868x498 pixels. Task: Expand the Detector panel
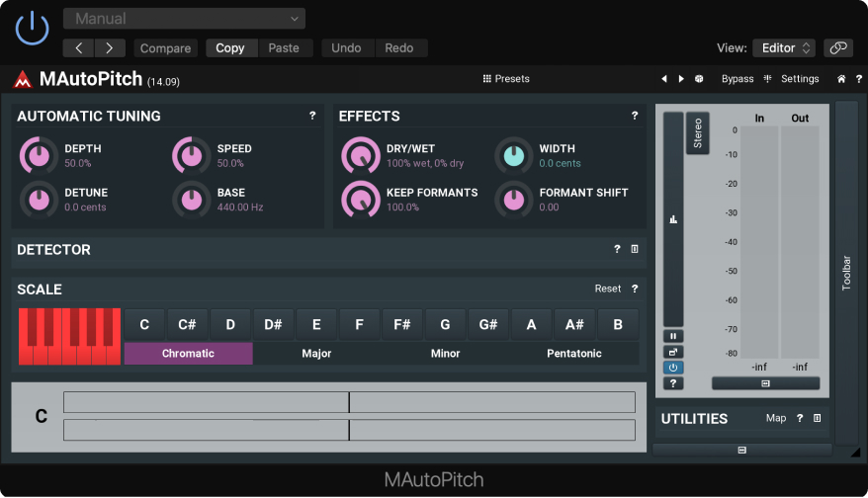pyautogui.click(x=635, y=249)
